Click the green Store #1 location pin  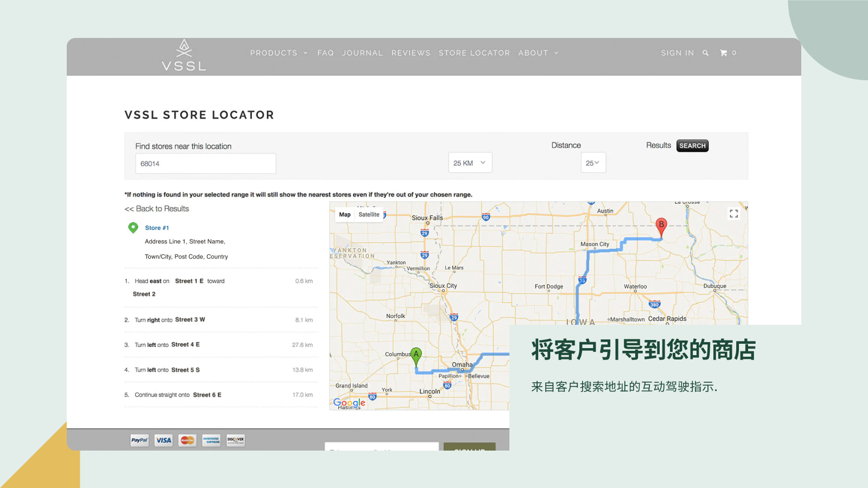click(x=133, y=228)
